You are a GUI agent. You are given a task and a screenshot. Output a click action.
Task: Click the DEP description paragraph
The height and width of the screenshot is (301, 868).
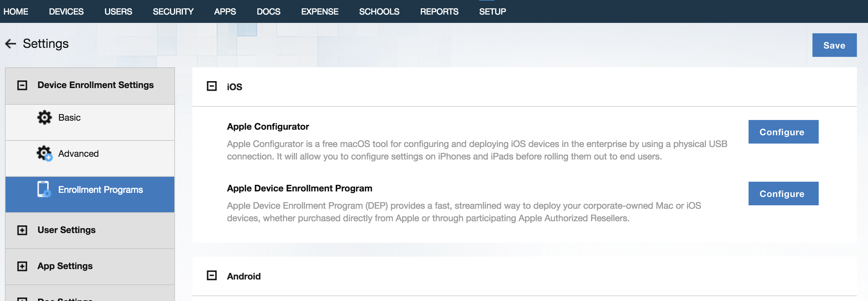464,212
